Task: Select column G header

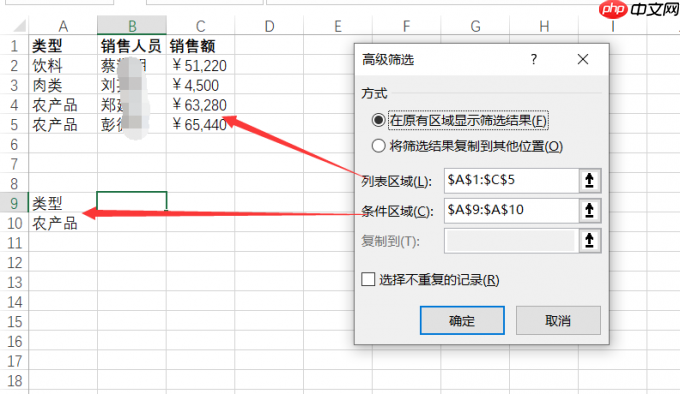Action: coord(475,26)
